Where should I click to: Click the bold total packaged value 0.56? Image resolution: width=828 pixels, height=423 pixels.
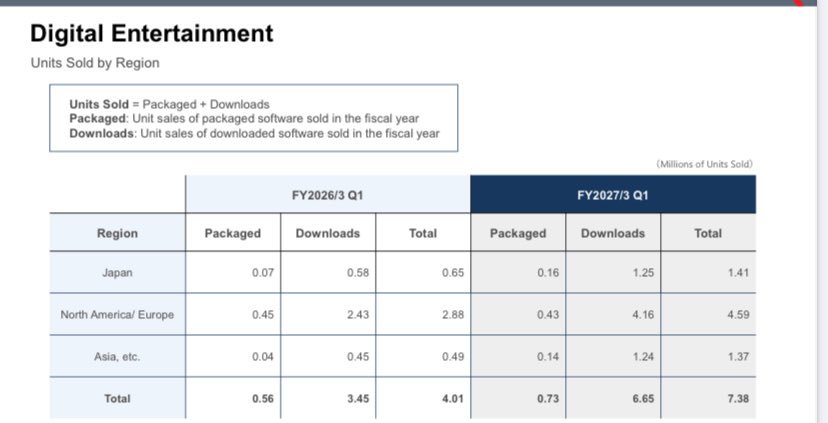(x=263, y=399)
